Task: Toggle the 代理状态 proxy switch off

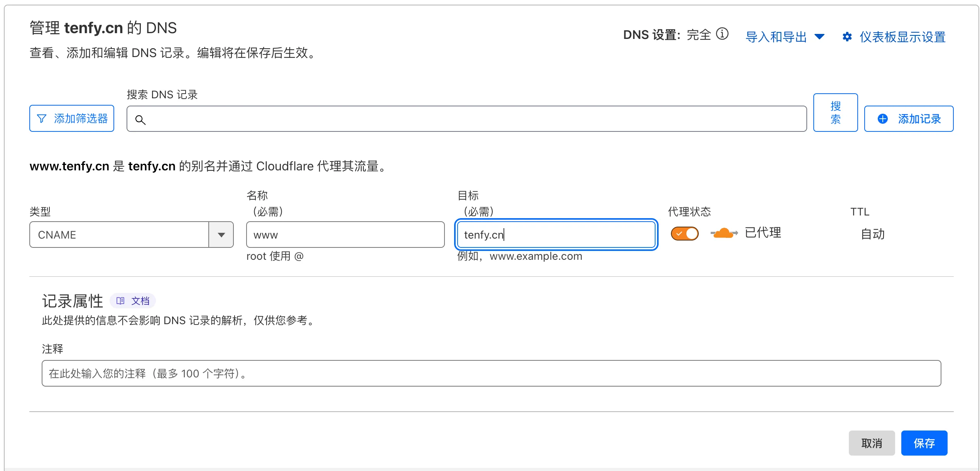Action: pos(684,234)
